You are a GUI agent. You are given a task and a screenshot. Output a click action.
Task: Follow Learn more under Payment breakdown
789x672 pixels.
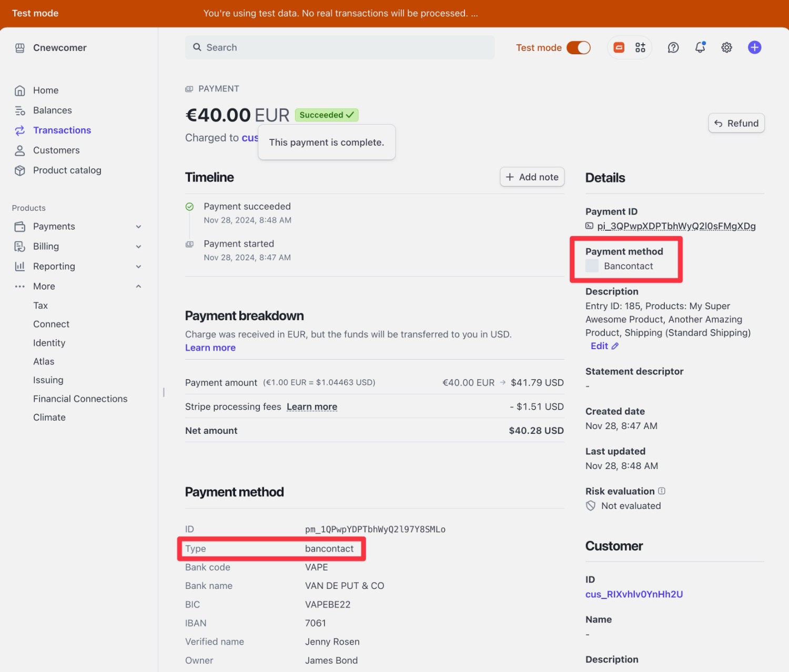click(x=210, y=348)
